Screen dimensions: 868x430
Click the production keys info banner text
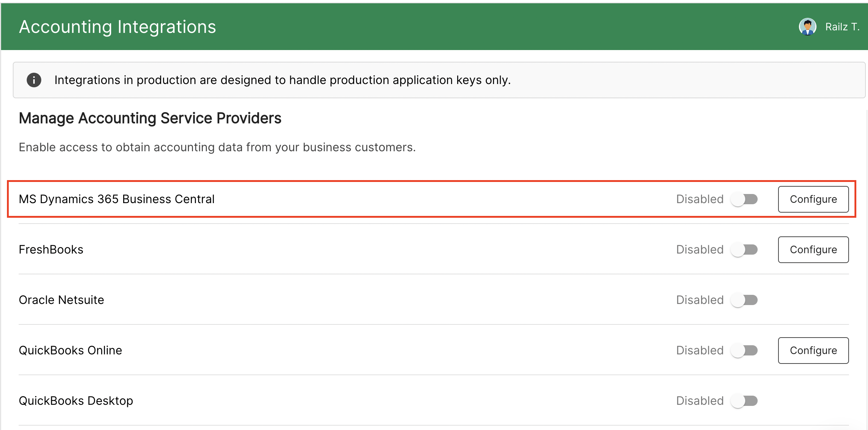[x=282, y=80]
